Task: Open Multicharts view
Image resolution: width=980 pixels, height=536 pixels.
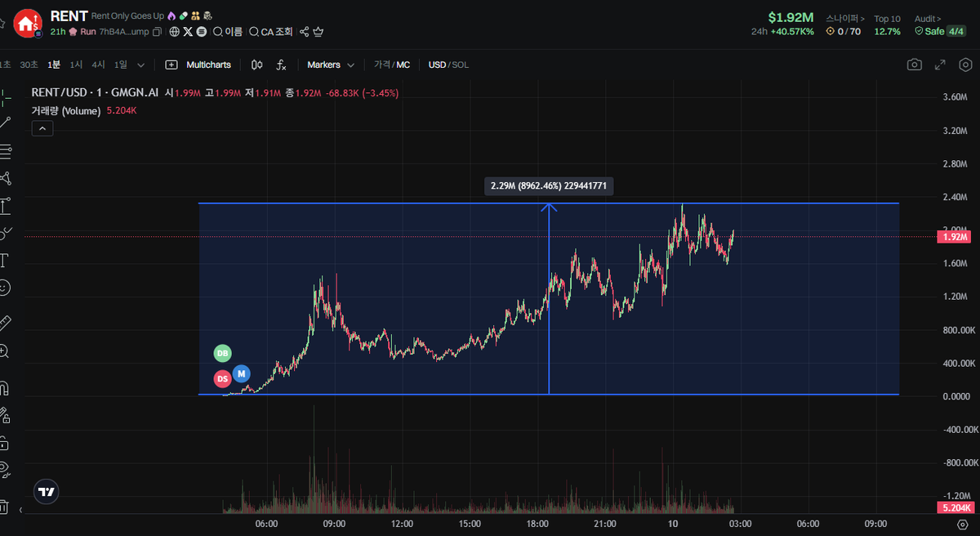Action: 198,65
